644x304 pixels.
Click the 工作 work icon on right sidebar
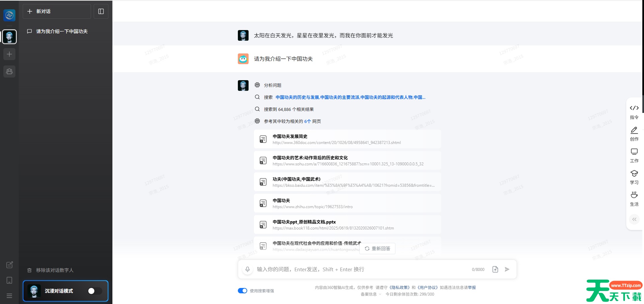[x=634, y=155]
